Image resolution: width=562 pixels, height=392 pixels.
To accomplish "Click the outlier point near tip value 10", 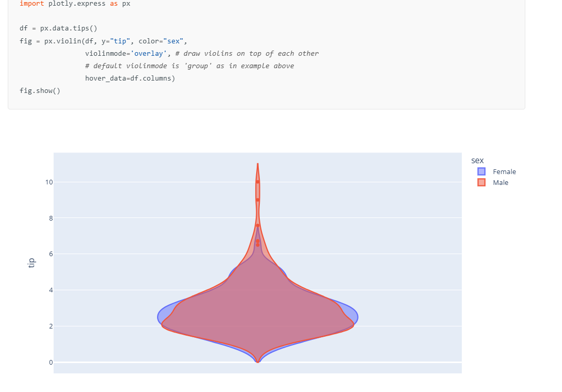I will pyautogui.click(x=258, y=182).
